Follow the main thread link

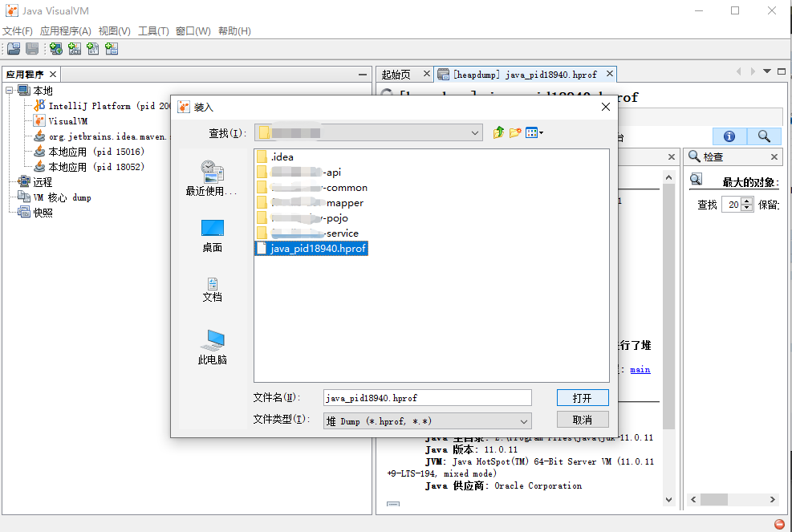[x=640, y=369]
